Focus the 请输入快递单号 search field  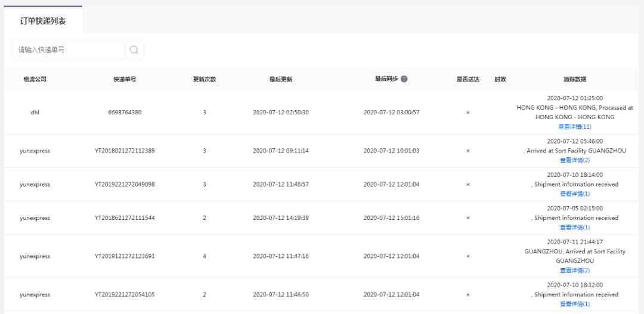pos(69,50)
